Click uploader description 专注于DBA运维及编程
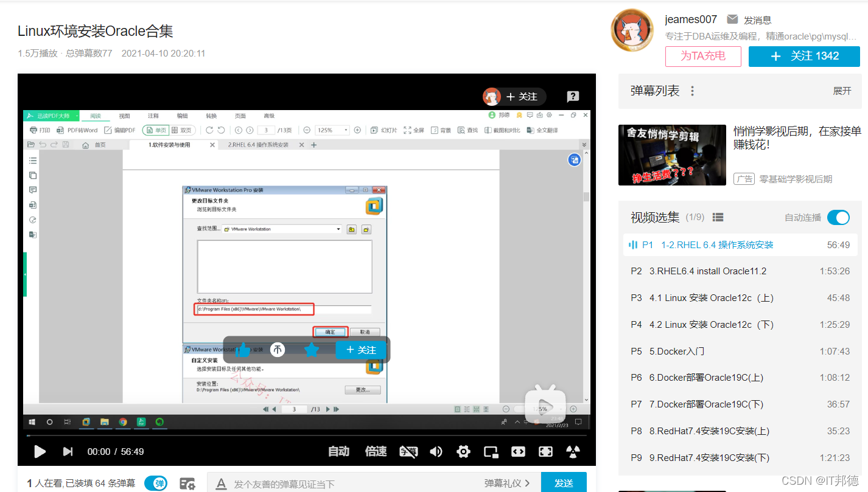 point(762,36)
